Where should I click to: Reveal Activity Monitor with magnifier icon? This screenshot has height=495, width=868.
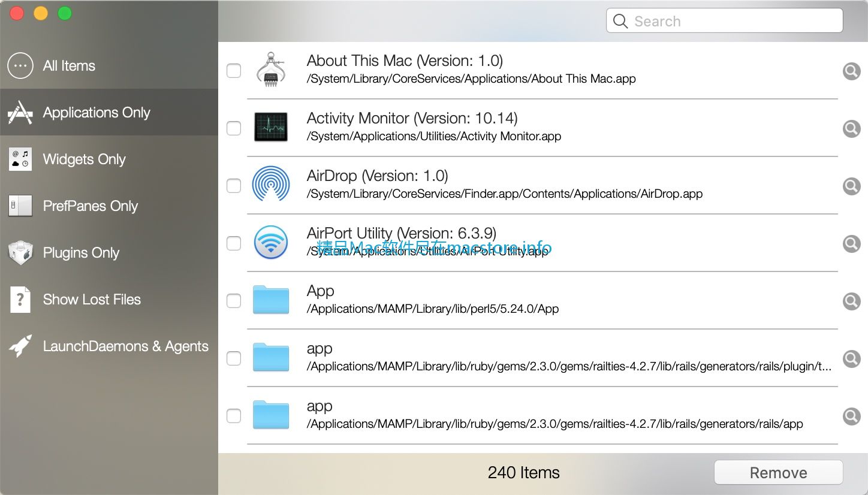(852, 129)
